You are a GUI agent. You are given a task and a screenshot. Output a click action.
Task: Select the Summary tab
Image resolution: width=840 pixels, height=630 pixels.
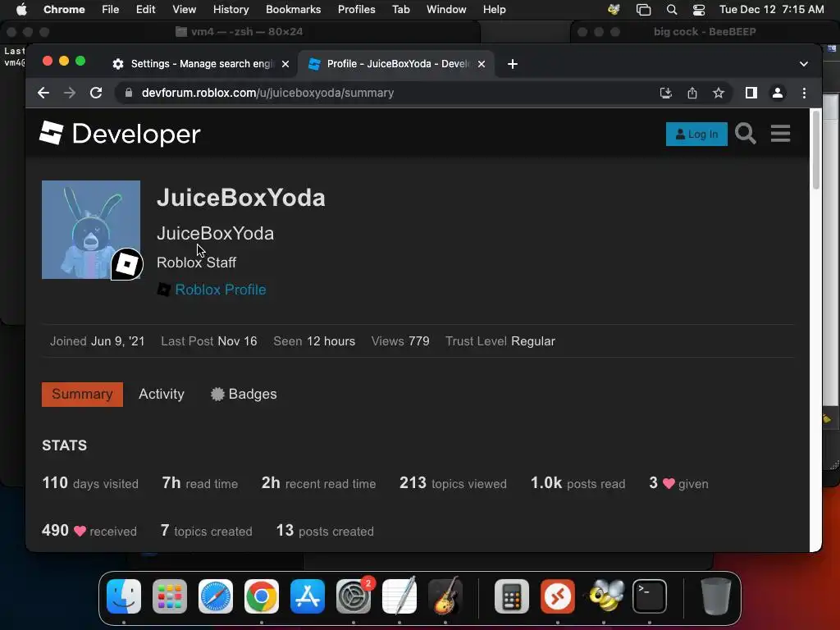click(x=82, y=395)
